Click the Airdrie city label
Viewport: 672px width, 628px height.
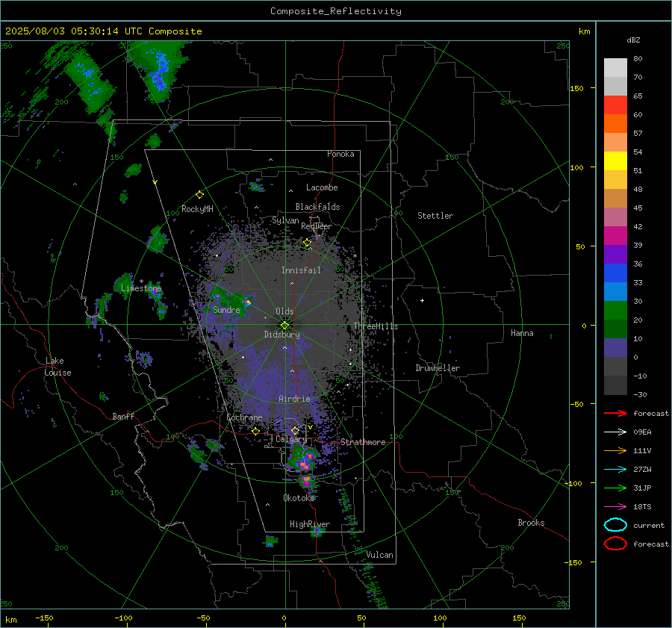294,399
